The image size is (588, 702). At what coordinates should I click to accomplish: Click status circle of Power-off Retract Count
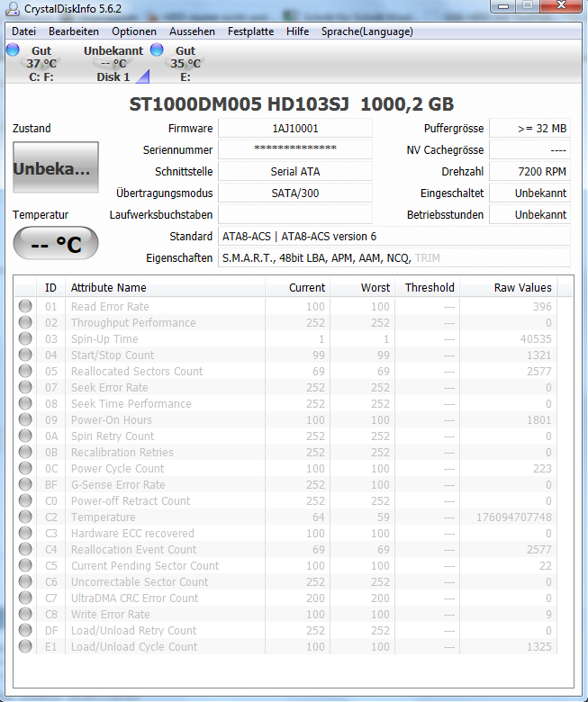[25, 500]
